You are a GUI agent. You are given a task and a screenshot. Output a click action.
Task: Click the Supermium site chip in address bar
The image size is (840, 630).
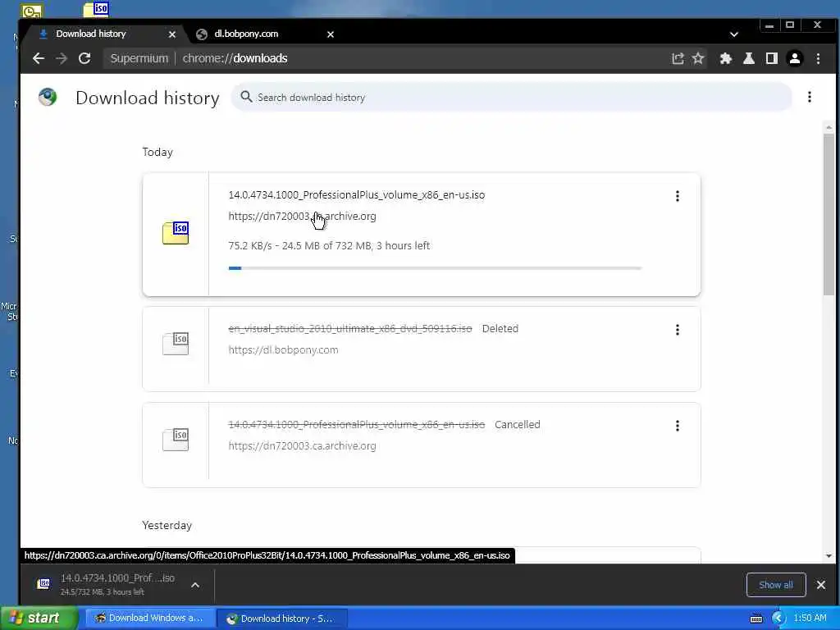click(x=139, y=58)
